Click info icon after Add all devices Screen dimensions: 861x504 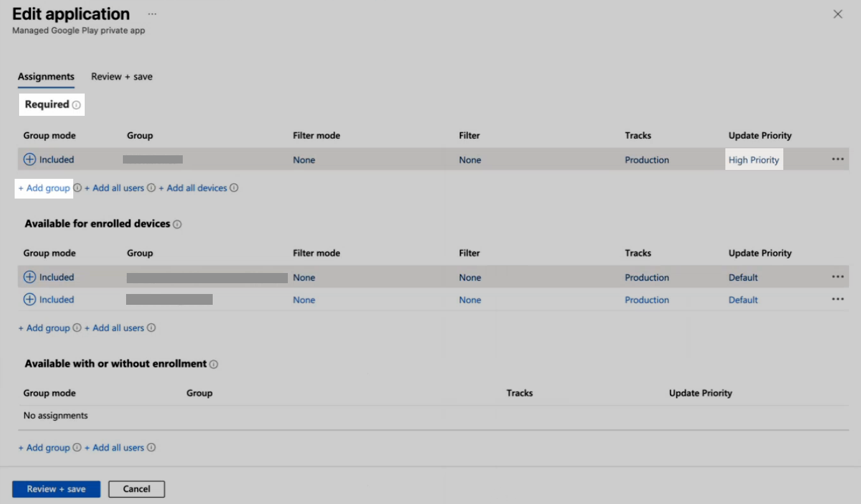234,188
